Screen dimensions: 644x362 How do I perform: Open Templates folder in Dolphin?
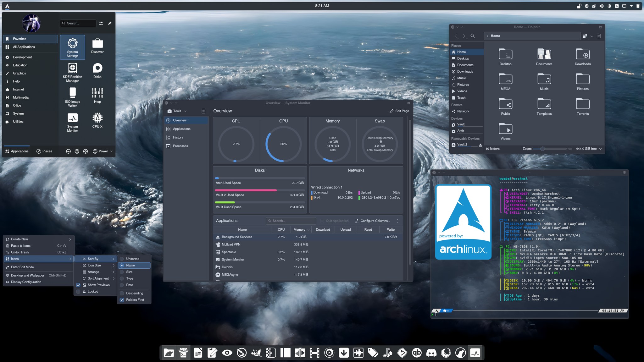point(544,107)
